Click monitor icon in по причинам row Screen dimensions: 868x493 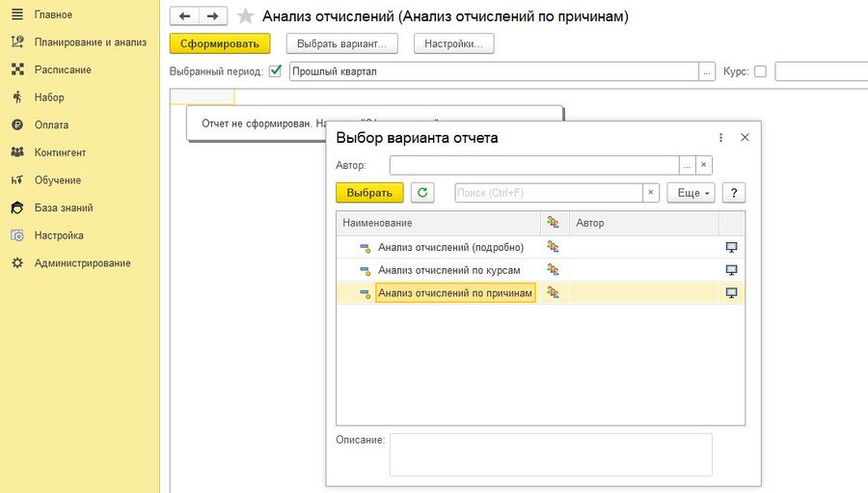coord(731,293)
